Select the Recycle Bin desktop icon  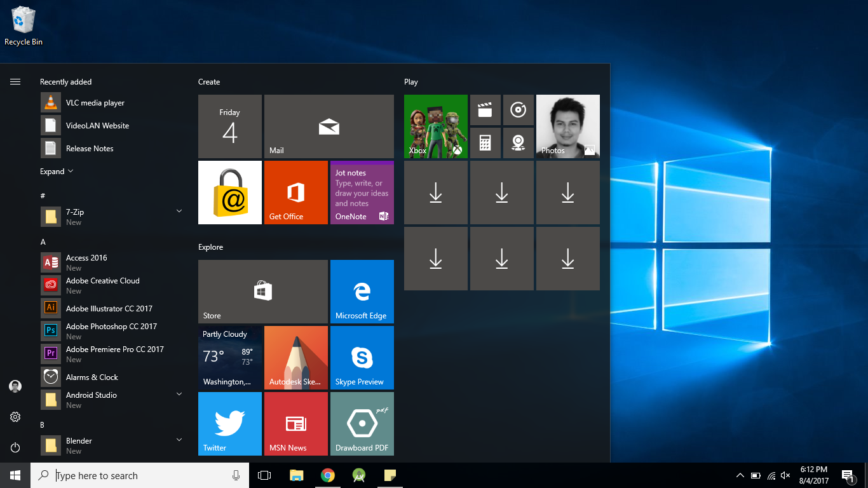click(24, 26)
